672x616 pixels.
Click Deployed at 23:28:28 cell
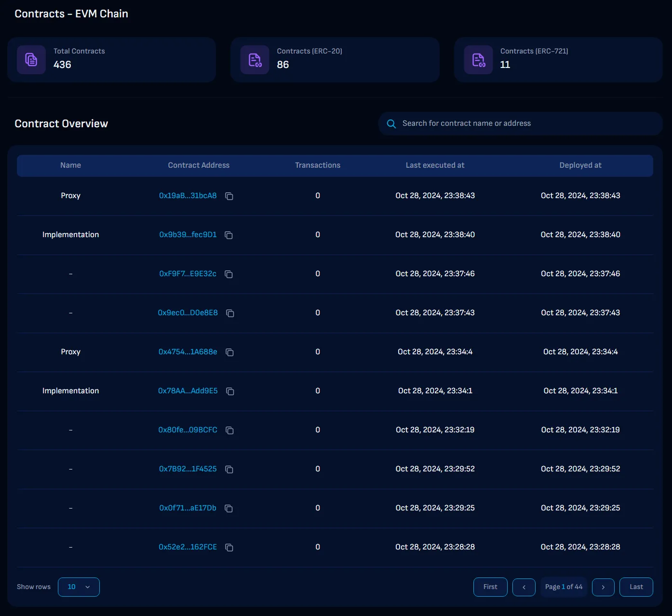580,547
